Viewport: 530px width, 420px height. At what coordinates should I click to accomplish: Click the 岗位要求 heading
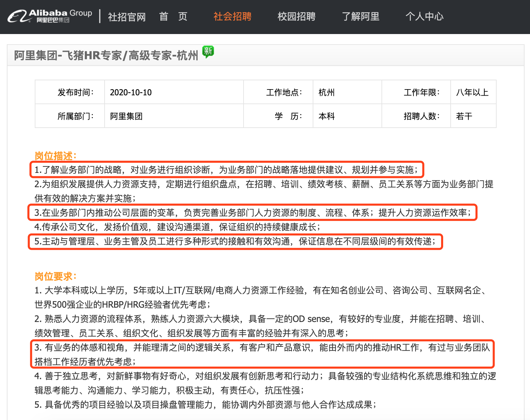[56, 276]
